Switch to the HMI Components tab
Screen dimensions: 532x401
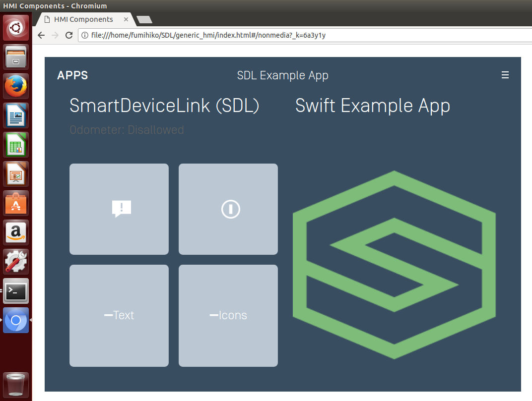pyautogui.click(x=84, y=19)
